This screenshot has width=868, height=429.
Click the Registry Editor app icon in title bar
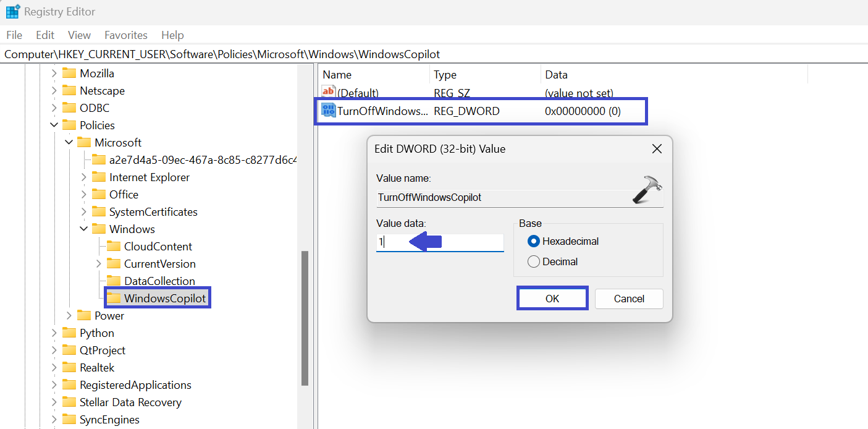pos(12,12)
